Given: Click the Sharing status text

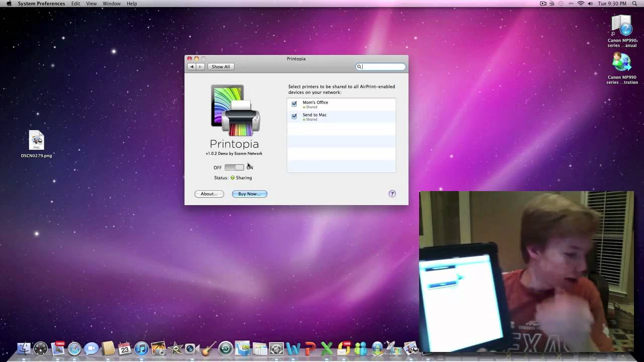Looking at the screenshot, I should tap(244, 178).
